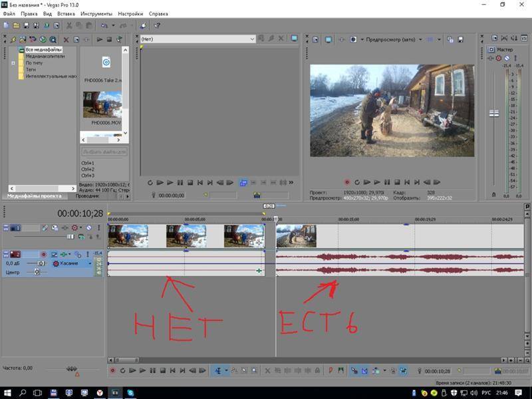
Task: Toggle Ignore Event Grouping in bottom toolbar
Action: pyautogui.click(x=403, y=370)
